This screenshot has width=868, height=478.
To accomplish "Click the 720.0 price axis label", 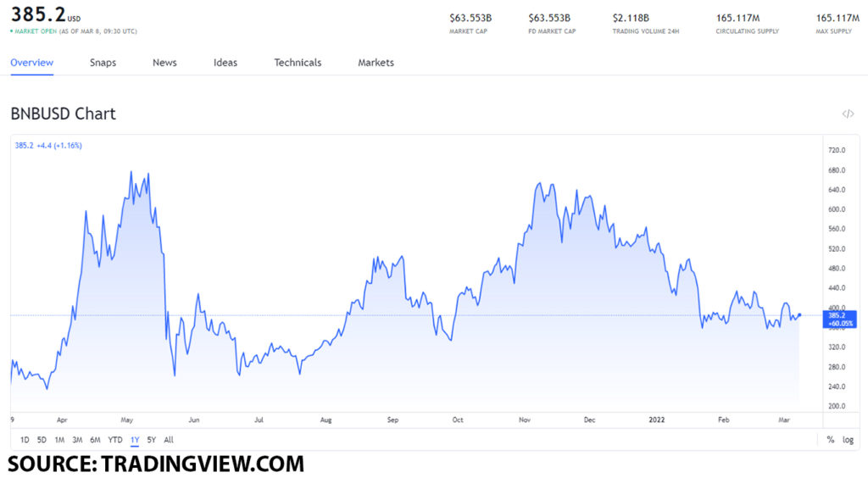I will coord(837,150).
